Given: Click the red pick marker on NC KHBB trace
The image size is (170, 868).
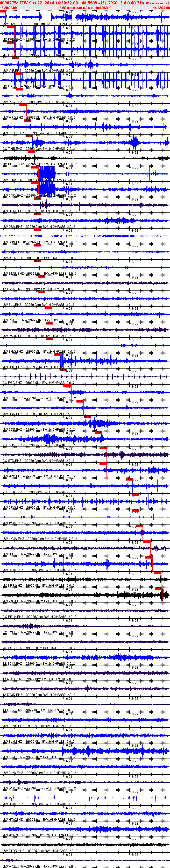Looking at the screenshot, I should click(x=32, y=151).
